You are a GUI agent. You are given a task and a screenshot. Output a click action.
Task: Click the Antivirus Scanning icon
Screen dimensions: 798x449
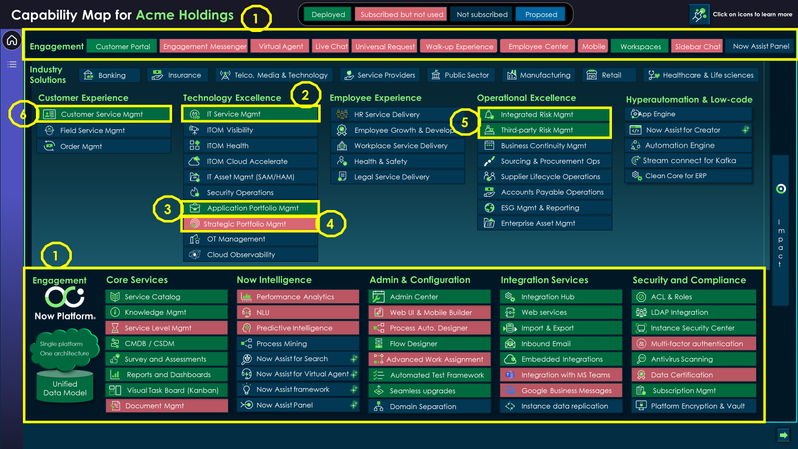click(641, 359)
